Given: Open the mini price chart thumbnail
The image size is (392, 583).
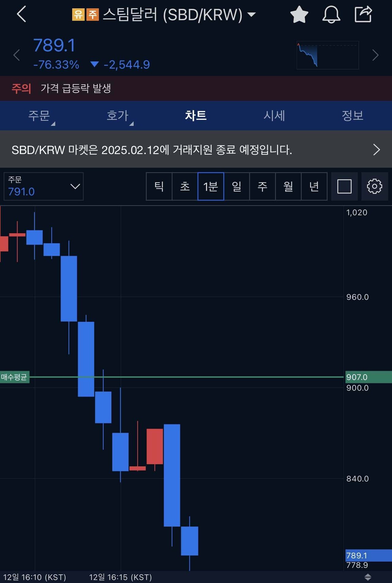Looking at the screenshot, I should coord(327,55).
